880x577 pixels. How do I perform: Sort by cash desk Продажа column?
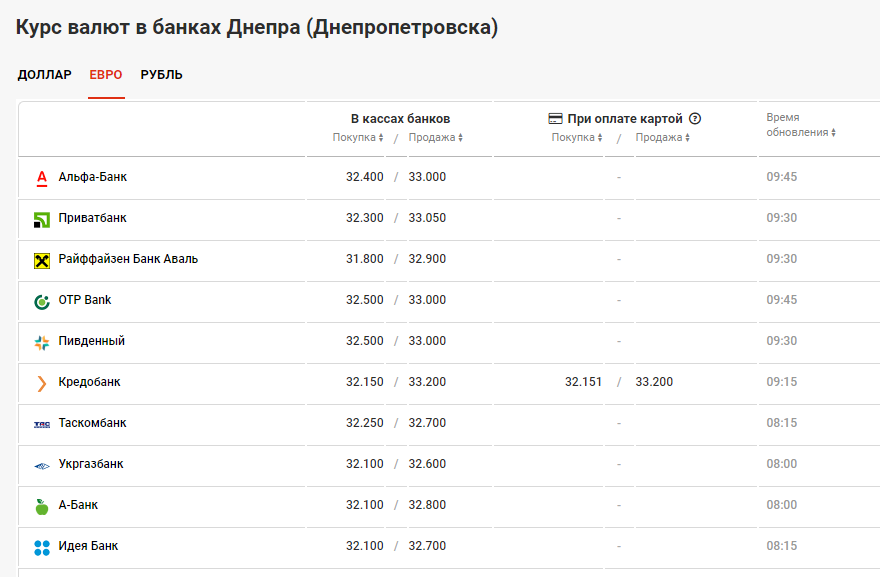coord(435,138)
